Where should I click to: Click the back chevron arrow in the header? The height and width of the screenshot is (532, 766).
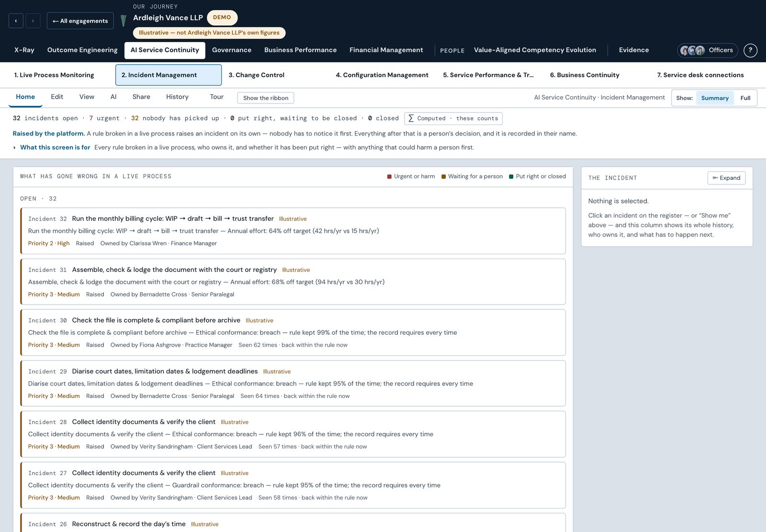point(16,21)
